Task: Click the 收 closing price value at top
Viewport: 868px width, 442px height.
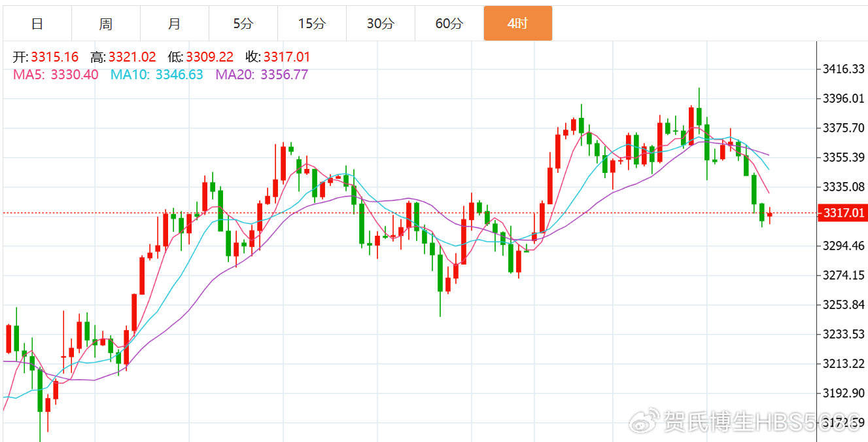Action: pyautogui.click(x=286, y=57)
